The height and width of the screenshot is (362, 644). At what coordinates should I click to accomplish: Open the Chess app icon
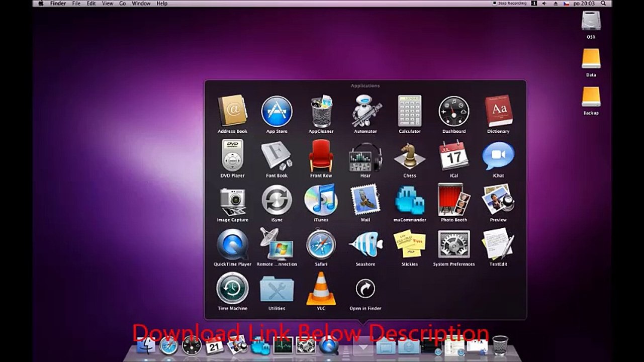coord(410,156)
